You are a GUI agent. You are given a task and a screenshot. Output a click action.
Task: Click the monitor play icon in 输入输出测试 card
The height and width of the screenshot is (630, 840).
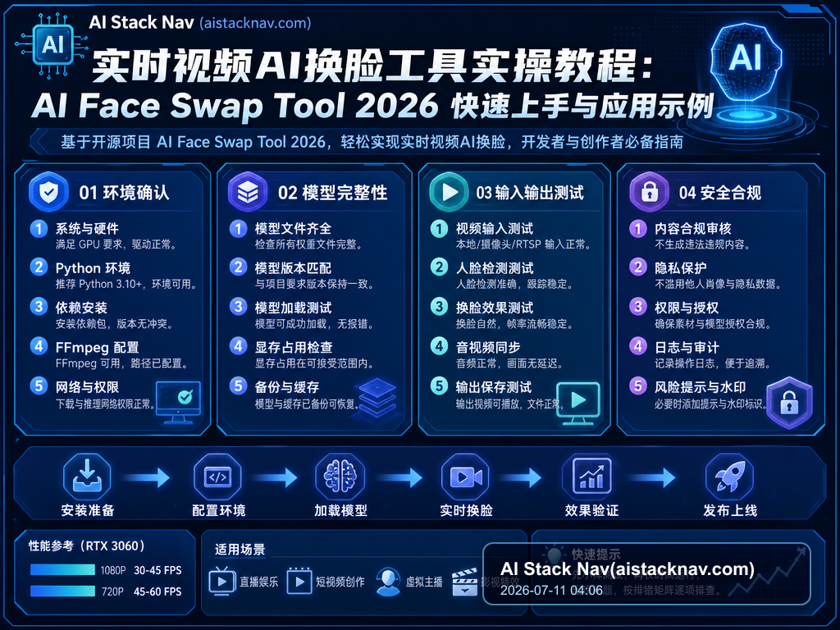tap(578, 404)
